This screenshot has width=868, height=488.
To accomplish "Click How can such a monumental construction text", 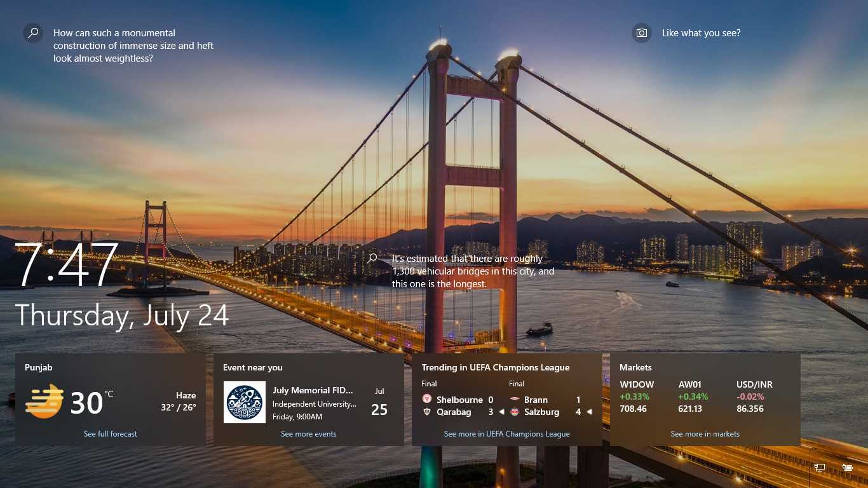I will click(133, 46).
